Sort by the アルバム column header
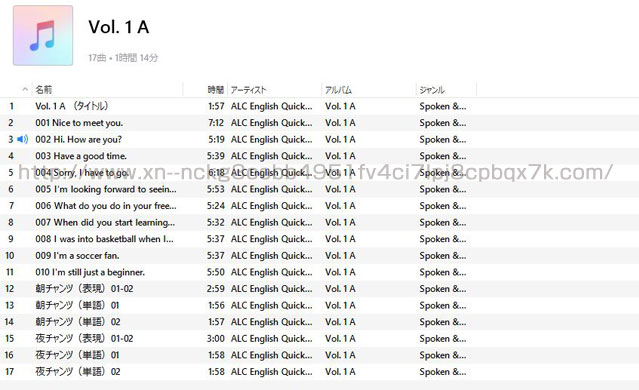This screenshot has height=390, width=639. [x=338, y=89]
